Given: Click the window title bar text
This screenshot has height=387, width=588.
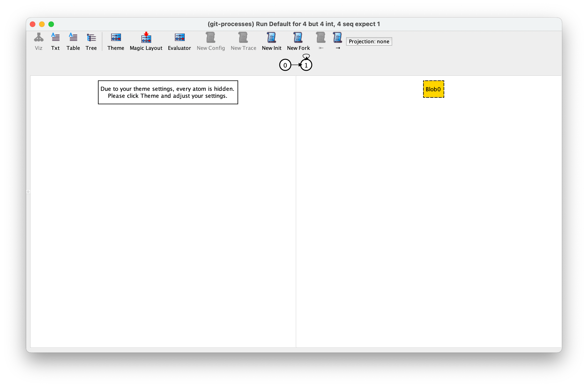Looking at the screenshot, I should coord(294,24).
